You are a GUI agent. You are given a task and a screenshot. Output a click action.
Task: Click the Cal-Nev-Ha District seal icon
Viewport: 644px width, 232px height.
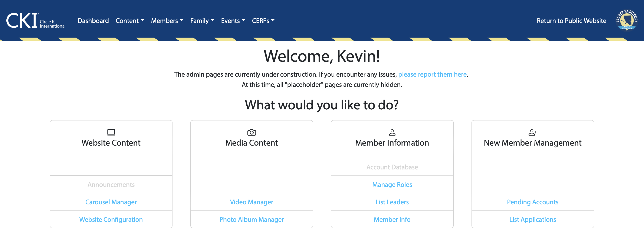point(627,20)
